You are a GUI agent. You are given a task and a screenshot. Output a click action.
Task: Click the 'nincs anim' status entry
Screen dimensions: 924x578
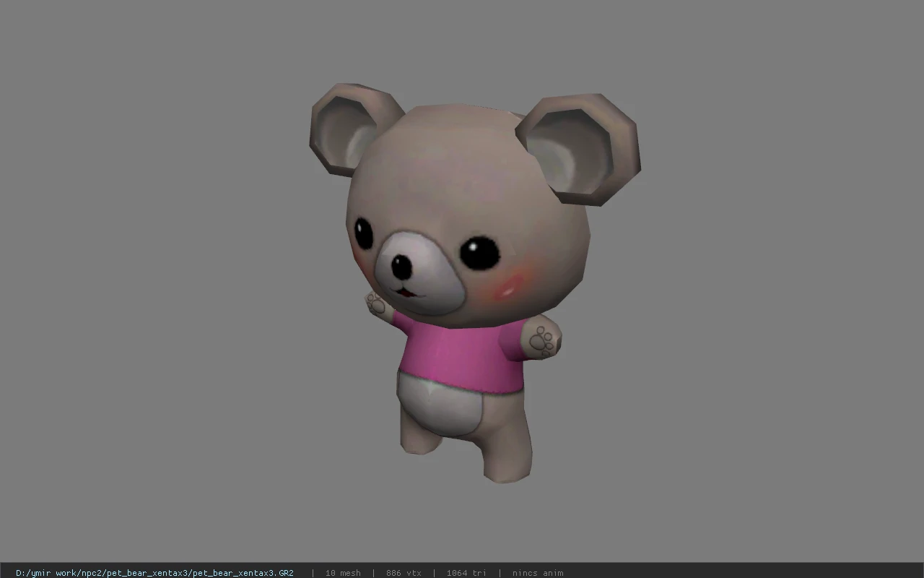[538, 573]
